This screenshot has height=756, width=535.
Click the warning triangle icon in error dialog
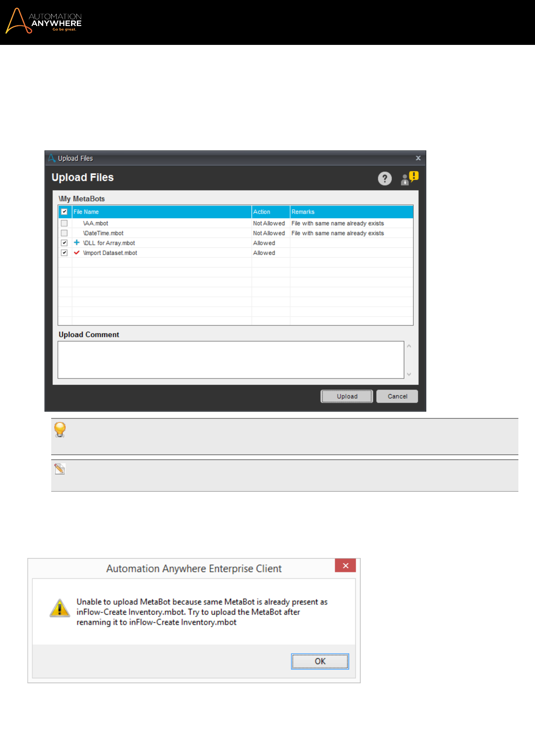click(x=60, y=608)
